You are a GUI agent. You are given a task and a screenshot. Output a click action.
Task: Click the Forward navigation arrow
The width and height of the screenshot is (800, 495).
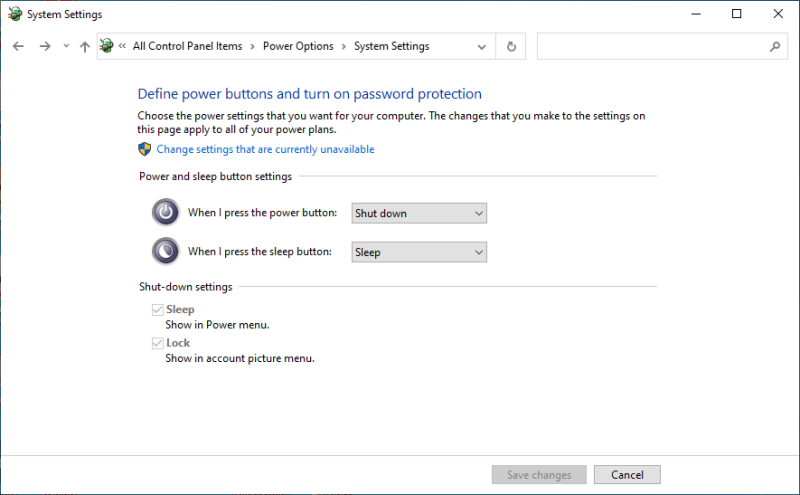44,47
